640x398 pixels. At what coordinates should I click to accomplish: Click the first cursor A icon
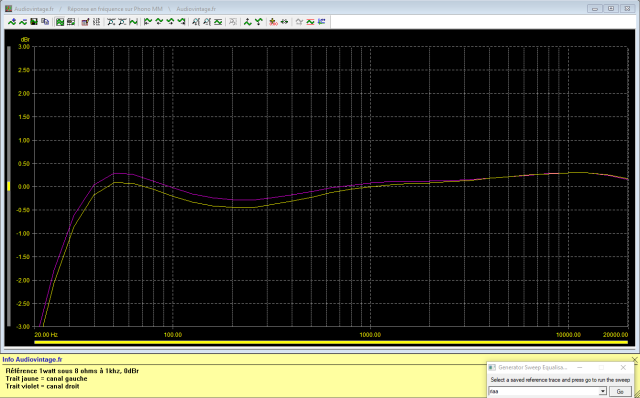point(196,22)
